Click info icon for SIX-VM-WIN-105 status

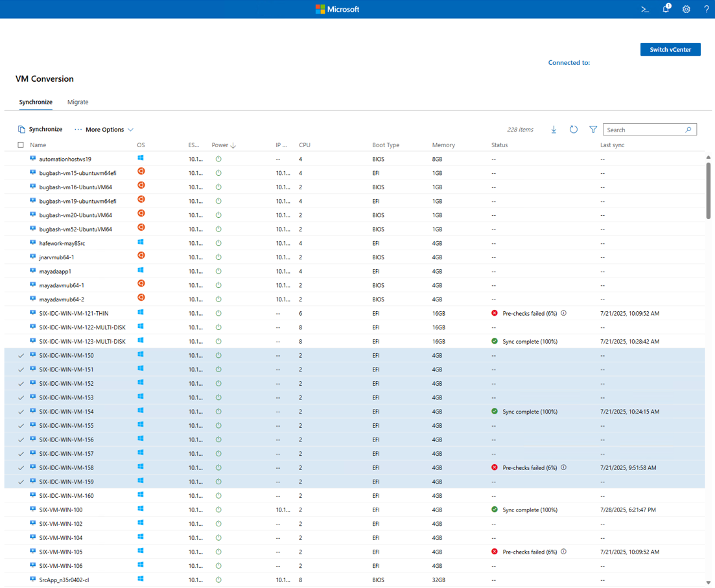(x=563, y=552)
